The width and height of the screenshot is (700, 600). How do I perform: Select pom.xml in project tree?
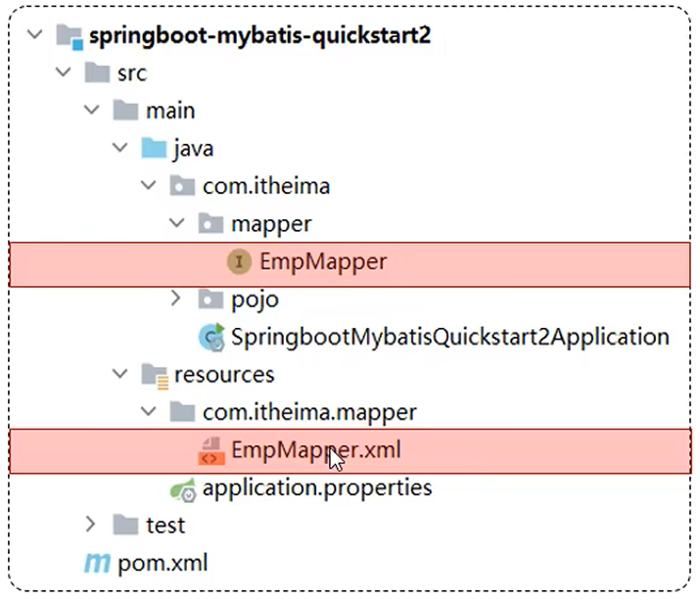coord(163,563)
